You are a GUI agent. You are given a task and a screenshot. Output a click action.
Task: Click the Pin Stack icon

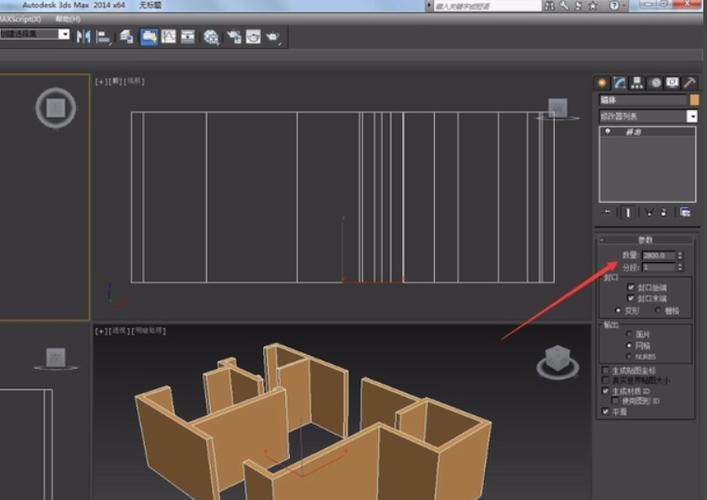coord(608,212)
